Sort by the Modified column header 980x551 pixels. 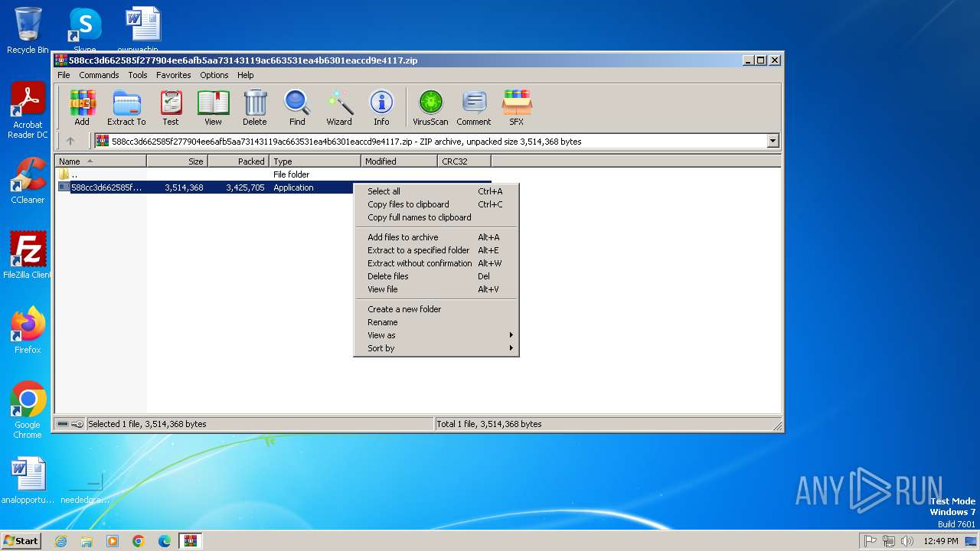[399, 161]
